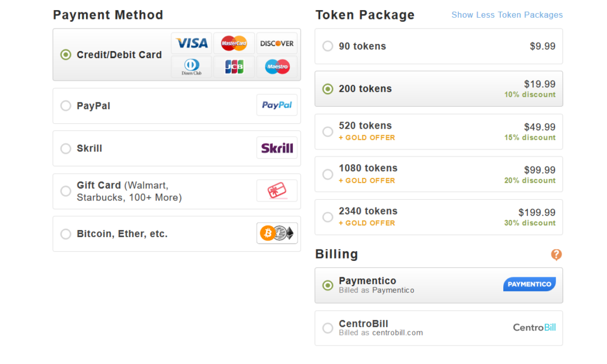Click the CentroBill logo
The width and height of the screenshot is (607, 364).
tap(534, 328)
